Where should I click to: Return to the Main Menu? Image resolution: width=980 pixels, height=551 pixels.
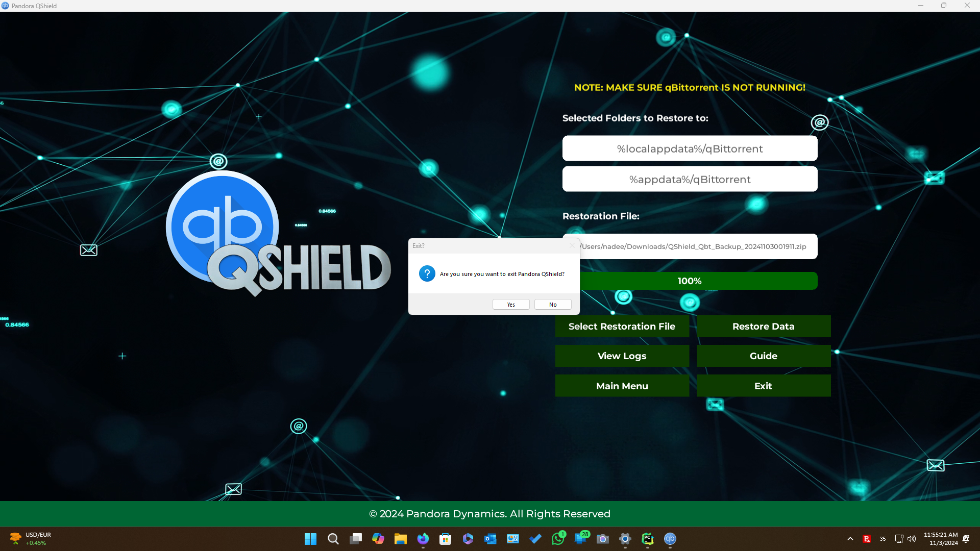tap(622, 386)
